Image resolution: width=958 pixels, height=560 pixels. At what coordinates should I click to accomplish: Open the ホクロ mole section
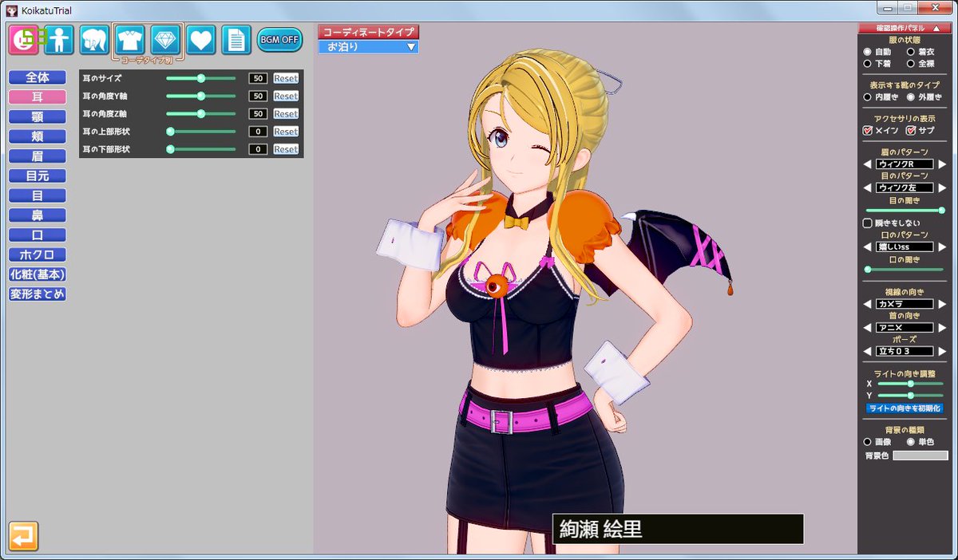click(x=38, y=254)
